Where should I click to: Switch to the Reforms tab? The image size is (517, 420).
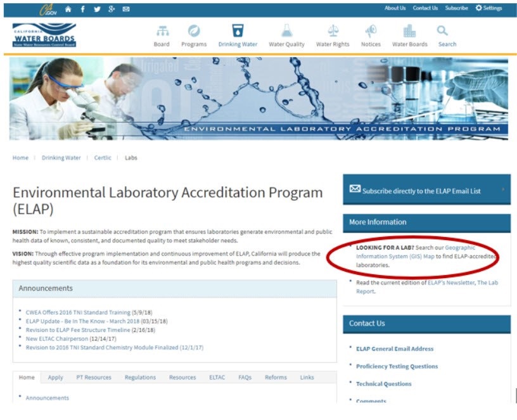click(x=276, y=377)
